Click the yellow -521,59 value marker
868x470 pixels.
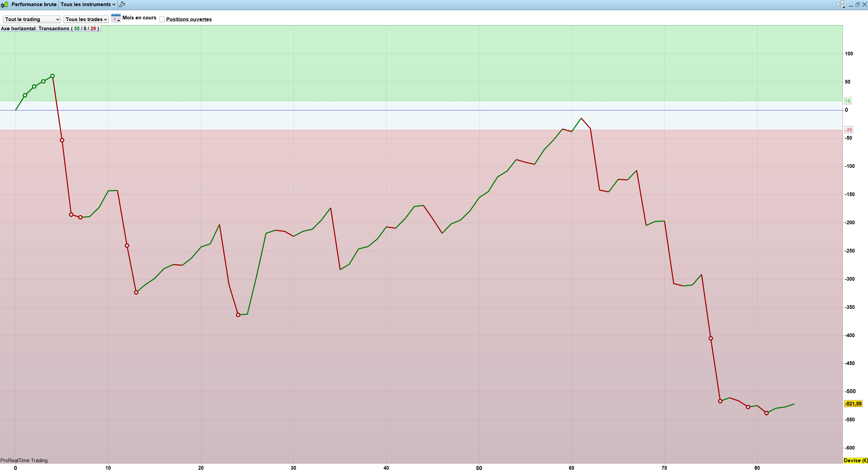pos(853,404)
